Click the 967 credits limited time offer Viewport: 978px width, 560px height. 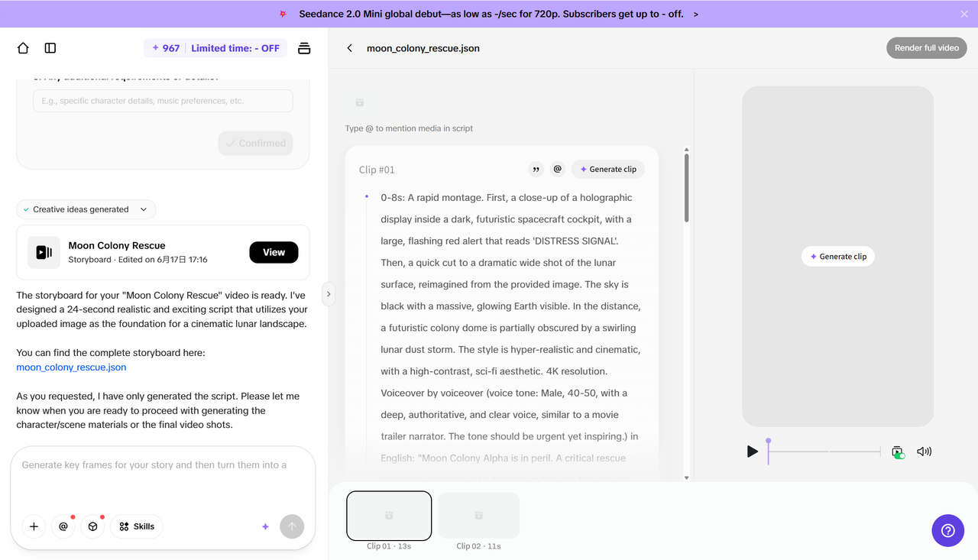point(215,48)
